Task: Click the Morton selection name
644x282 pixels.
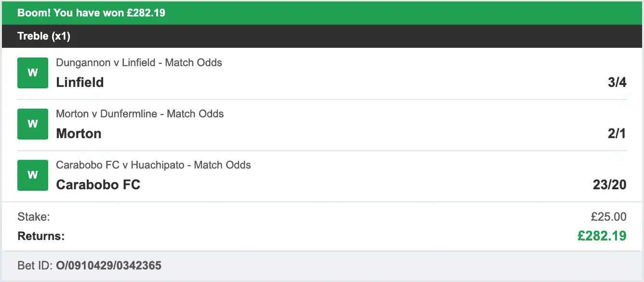Action: point(79,133)
